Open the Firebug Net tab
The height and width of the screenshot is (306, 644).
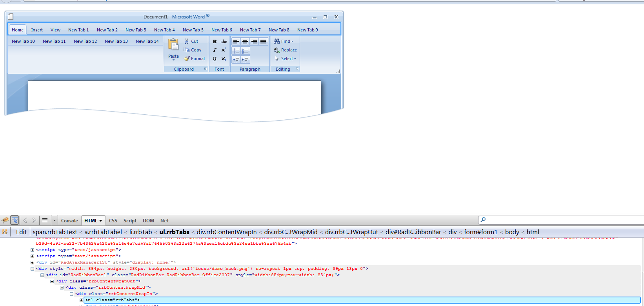click(164, 221)
